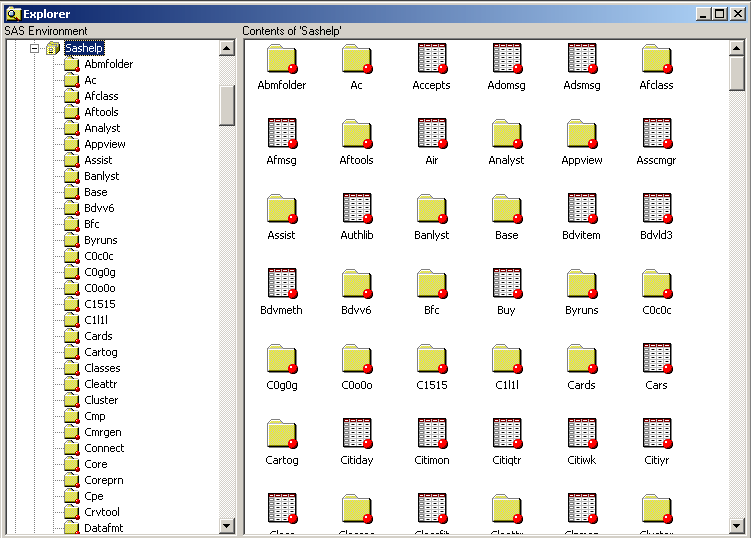Viewport: 751px width, 538px height.
Task: Maximize the Explorer window
Action: [719, 14]
